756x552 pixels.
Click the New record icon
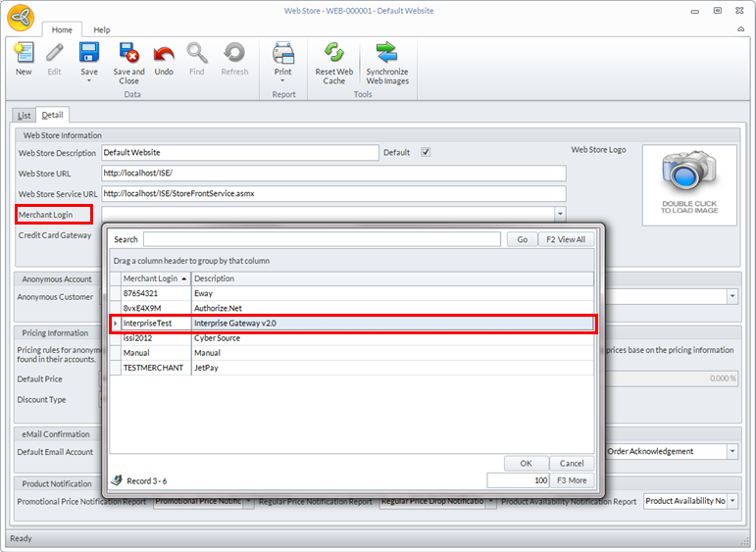click(x=24, y=55)
